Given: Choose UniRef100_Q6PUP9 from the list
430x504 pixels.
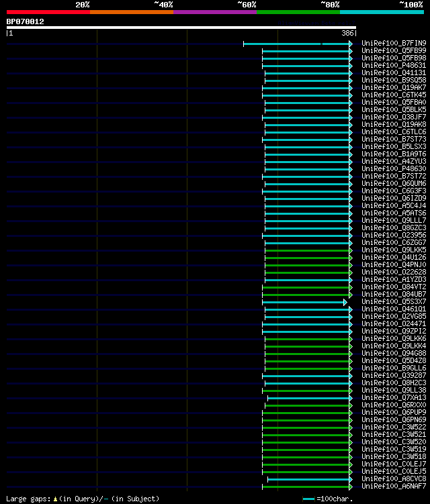Looking at the screenshot, I should point(394,413).
